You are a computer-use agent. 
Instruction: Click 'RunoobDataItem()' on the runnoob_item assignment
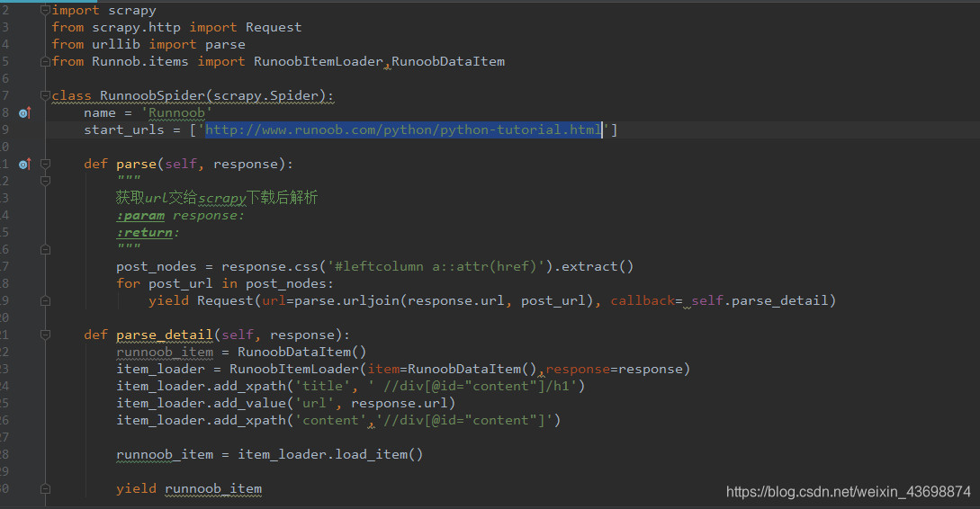(x=301, y=353)
